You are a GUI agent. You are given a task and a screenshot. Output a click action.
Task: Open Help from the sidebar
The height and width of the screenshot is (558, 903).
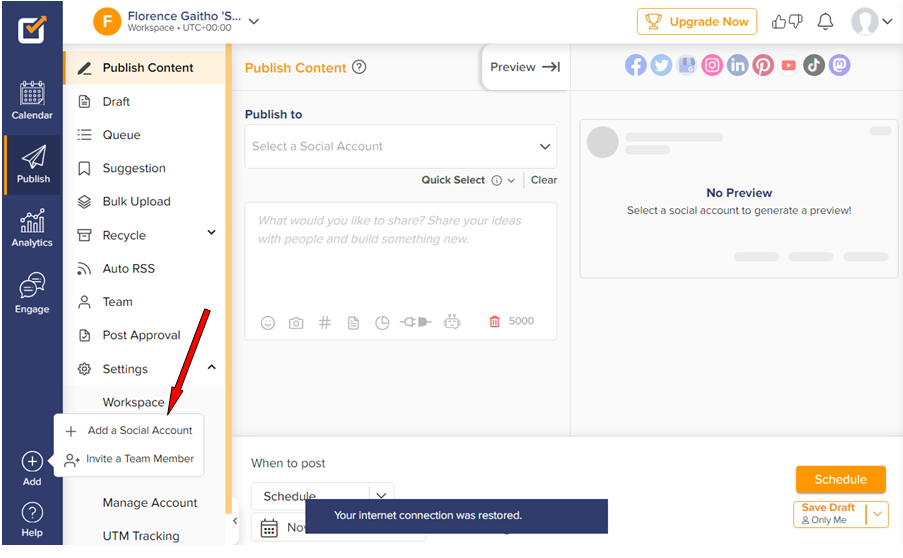pyautogui.click(x=32, y=519)
